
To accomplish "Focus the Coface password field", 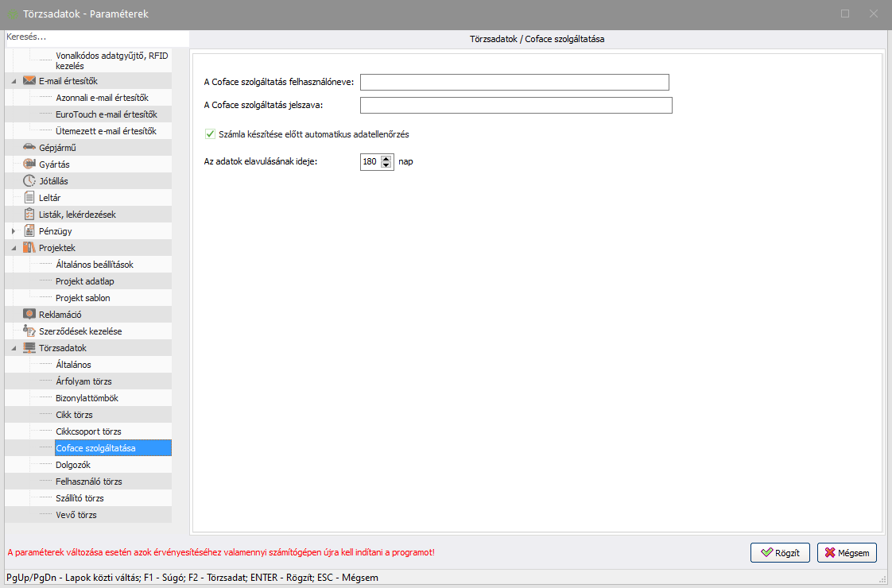I will click(516, 105).
